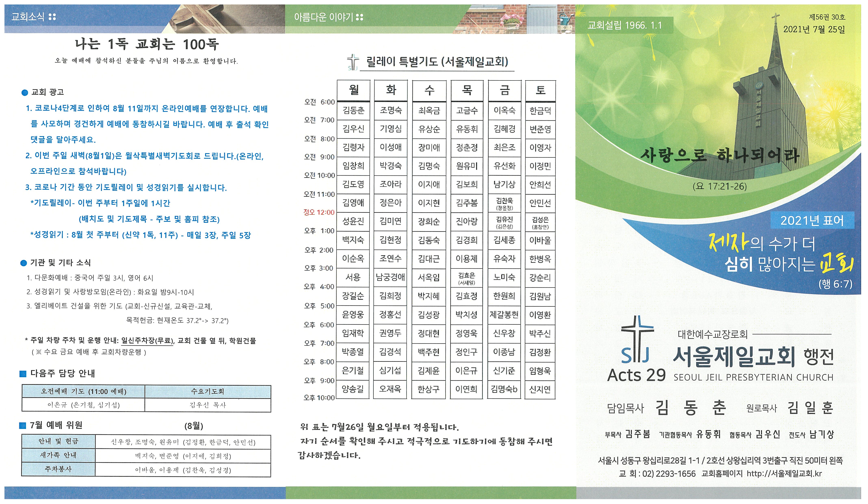Select the 화 column header in prayer table
Image resolution: width=868 pixels, height=504 pixels.
[x=391, y=90]
